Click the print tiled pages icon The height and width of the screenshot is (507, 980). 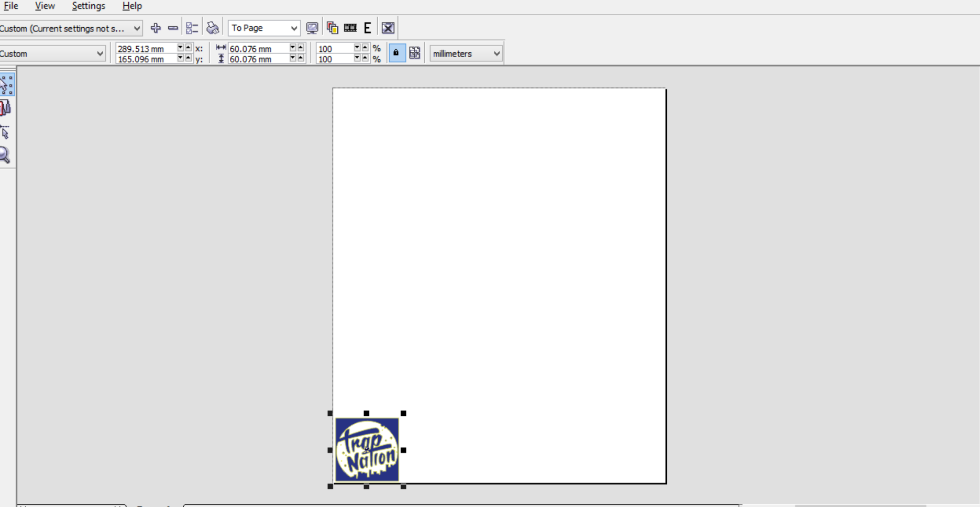pyautogui.click(x=414, y=53)
